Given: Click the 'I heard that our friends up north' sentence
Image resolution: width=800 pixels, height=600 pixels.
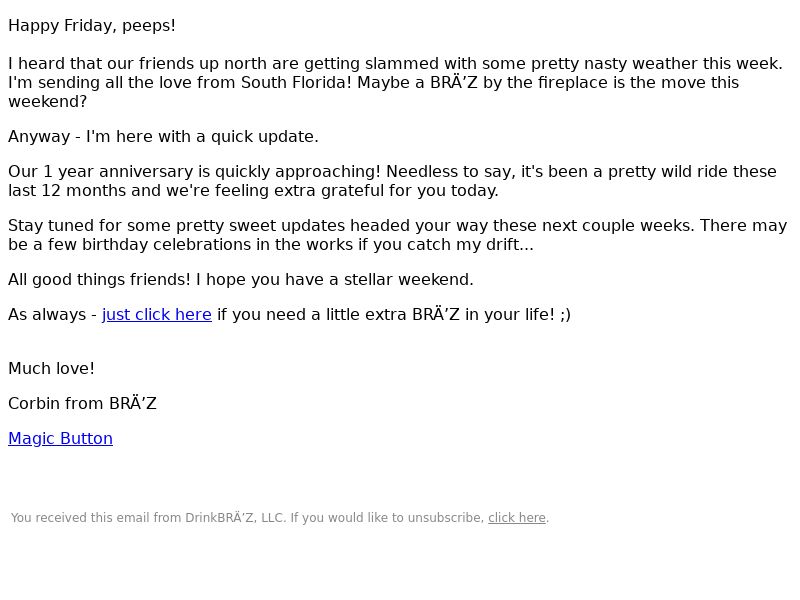Looking at the screenshot, I should tap(395, 64).
